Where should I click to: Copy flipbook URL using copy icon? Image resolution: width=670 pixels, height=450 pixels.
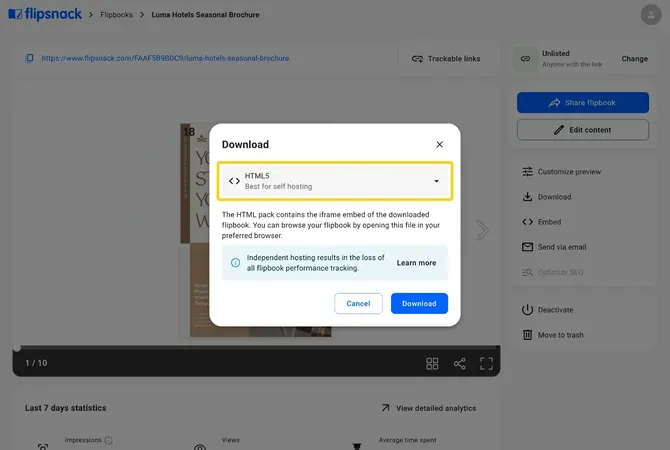[29, 58]
